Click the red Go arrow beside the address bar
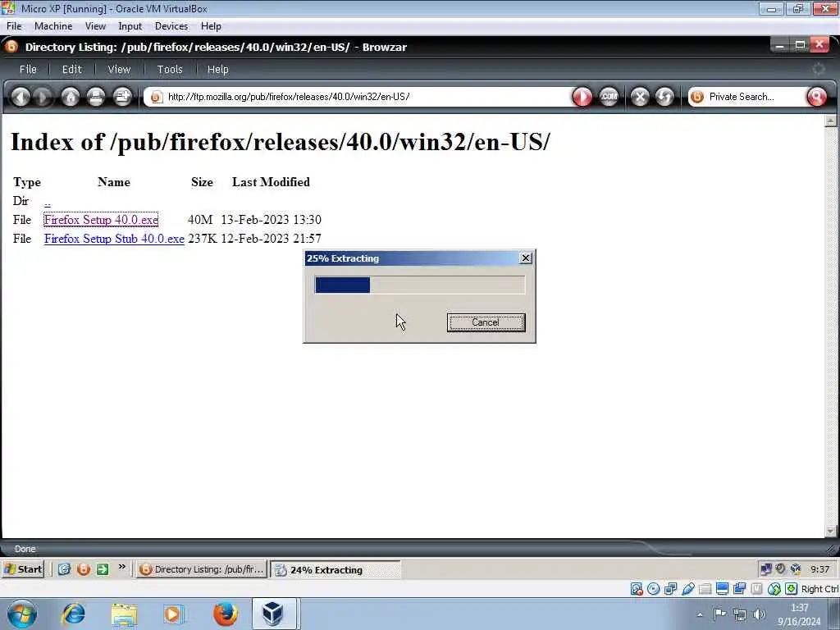840x630 pixels. point(582,97)
